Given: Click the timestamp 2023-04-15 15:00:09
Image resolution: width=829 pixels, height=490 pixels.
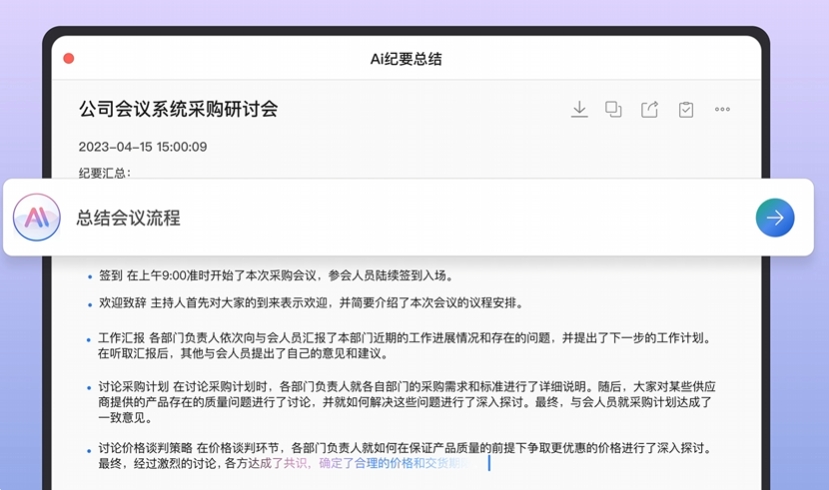Looking at the screenshot, I should coord(143,147).
